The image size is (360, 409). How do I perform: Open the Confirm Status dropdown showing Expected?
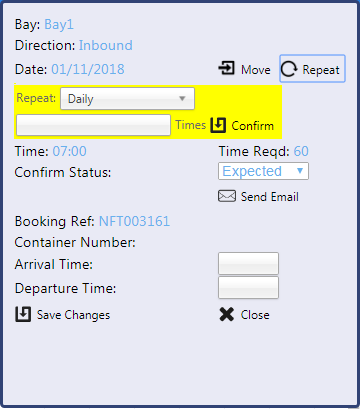coord(263,171)
